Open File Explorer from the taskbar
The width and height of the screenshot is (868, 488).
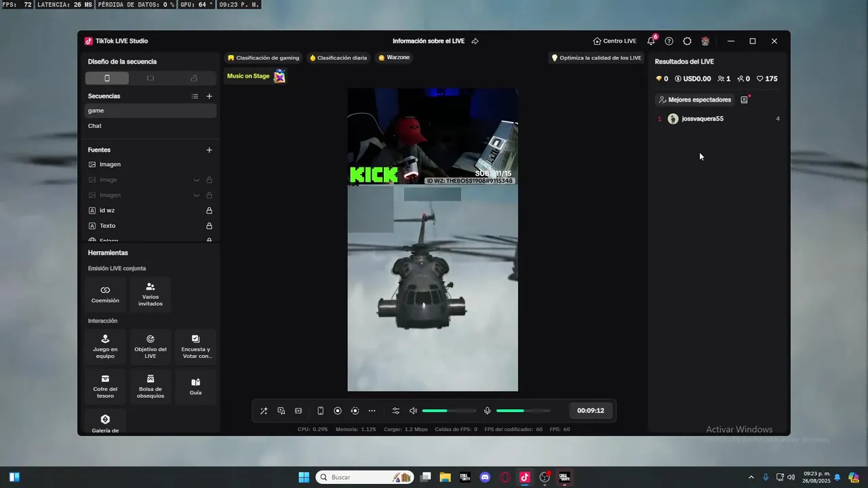click(x=445, y=477)
